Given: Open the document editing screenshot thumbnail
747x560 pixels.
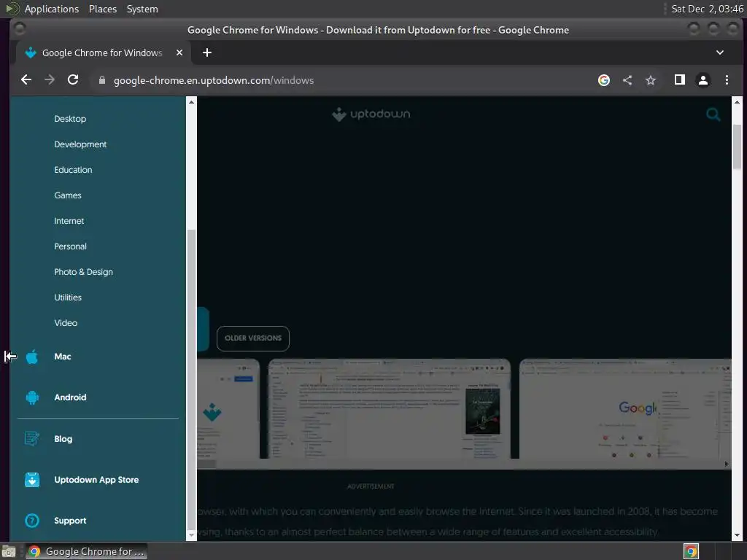Looking at the screenshot, I should pos(390,409).
